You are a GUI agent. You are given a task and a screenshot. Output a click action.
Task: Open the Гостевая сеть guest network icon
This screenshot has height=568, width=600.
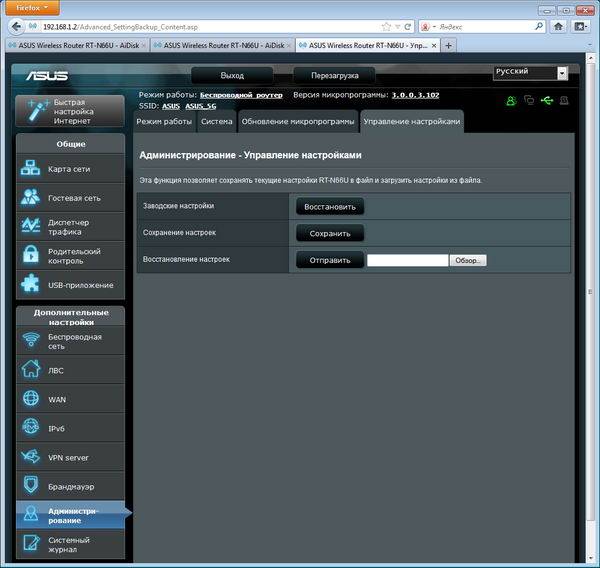(30, 198)
